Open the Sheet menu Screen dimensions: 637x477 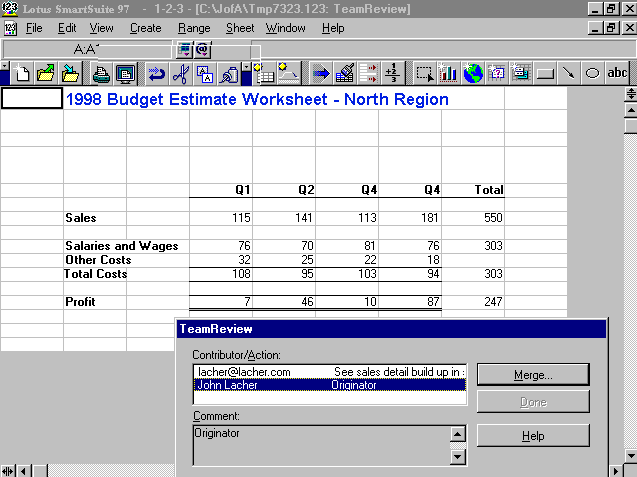(240, 28)
